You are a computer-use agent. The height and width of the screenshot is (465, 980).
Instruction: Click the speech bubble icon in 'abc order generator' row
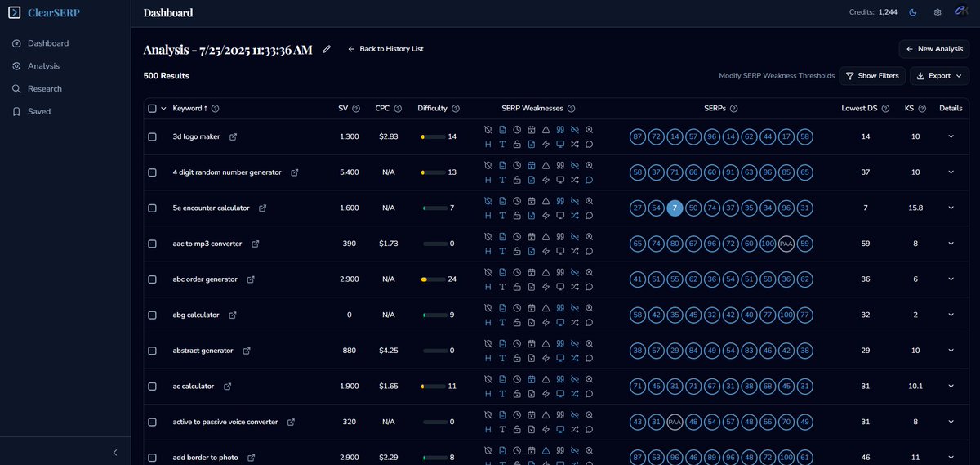click(589, 287)
